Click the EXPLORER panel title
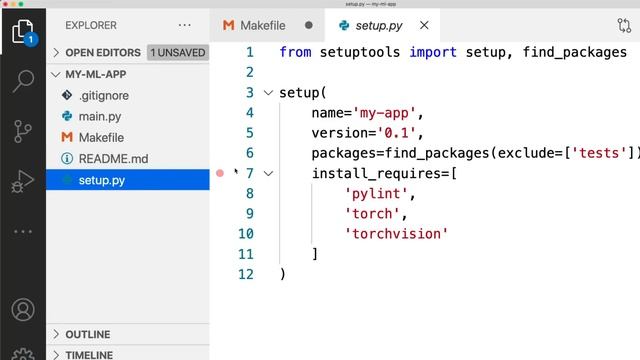Viewport: 640px width, 360px height. [91, 25]
